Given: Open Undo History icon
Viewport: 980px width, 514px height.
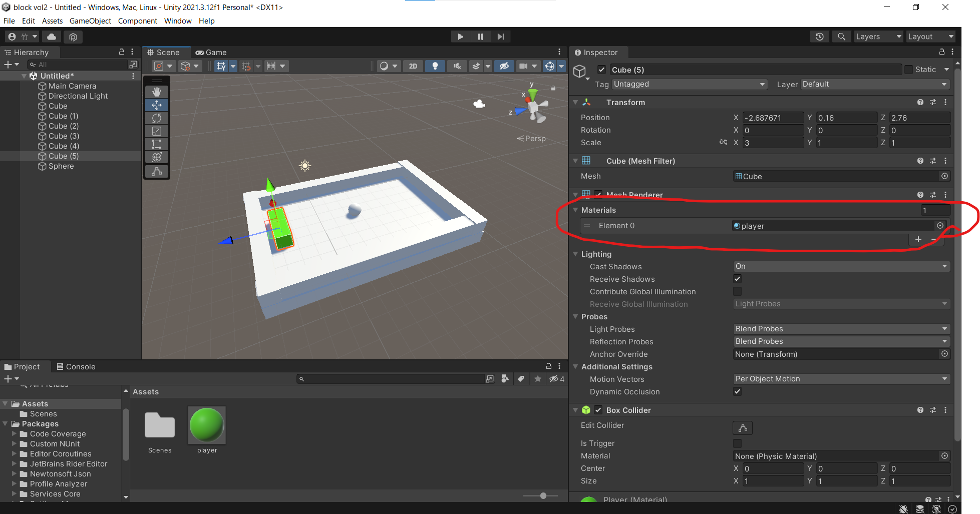Looking at the screenshot, I should 820,37.
